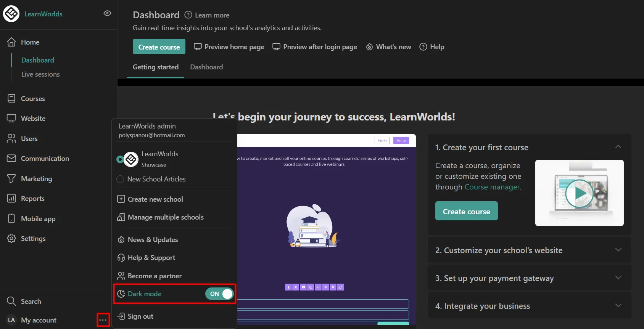The image size is (644, 329).
Task: Click the three-dot account menu icon
Action: pyautogui.click(x=103, y=320)
